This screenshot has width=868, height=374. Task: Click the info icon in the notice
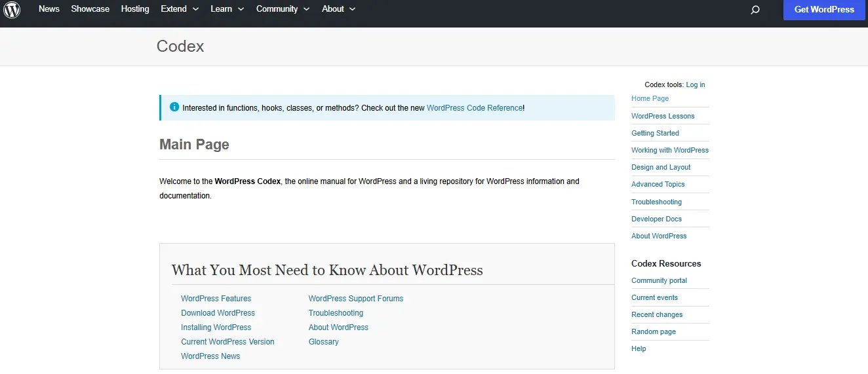174,107
